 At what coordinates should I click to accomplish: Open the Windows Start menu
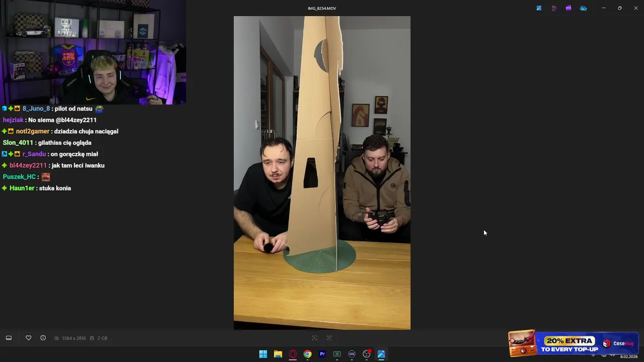tap(263, 354)
